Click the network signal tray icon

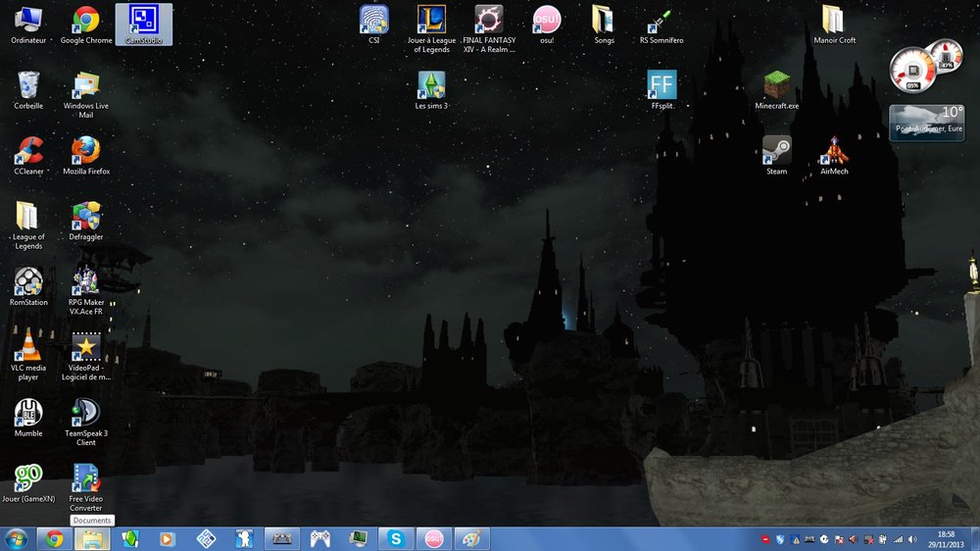coord(898,539)
